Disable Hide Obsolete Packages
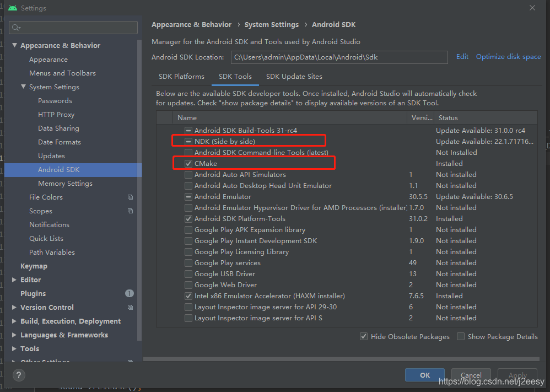 [364, 336]
